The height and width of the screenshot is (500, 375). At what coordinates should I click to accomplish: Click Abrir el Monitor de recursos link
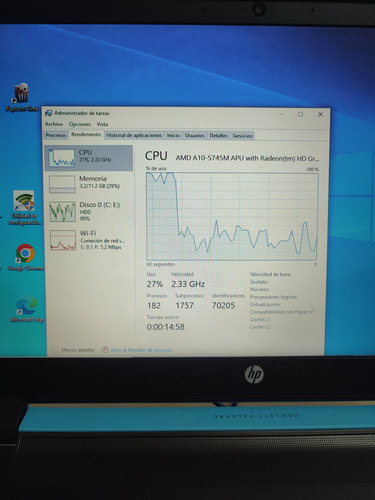point(141,350)
